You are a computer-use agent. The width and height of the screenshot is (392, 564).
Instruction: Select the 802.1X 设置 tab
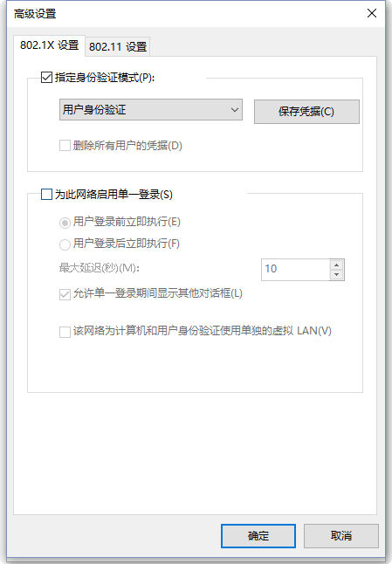click(x=49, y=45)
